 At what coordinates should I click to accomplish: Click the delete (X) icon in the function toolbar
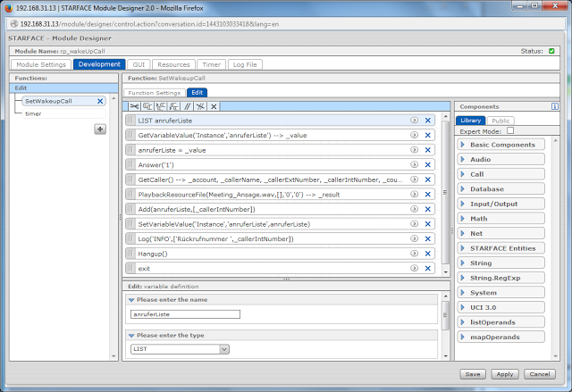point(213,106)
